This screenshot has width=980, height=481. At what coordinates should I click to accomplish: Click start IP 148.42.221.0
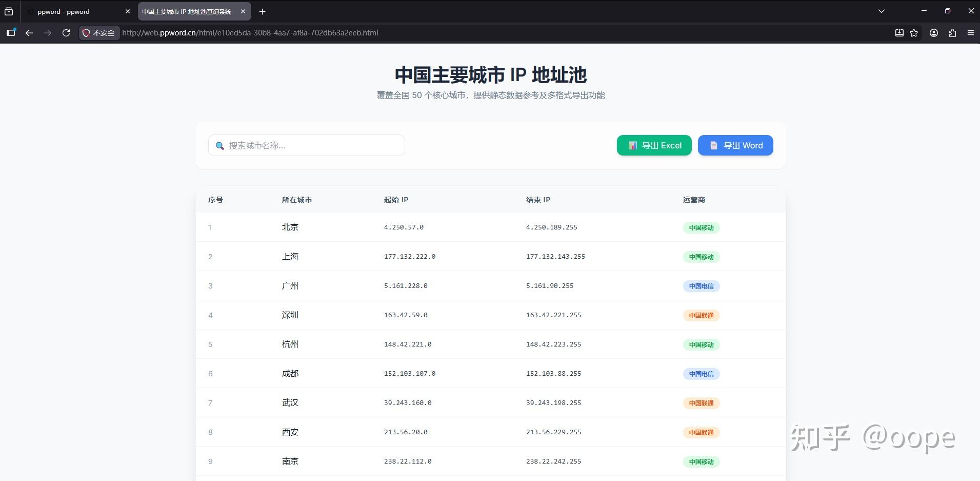[x=408, y=344]
